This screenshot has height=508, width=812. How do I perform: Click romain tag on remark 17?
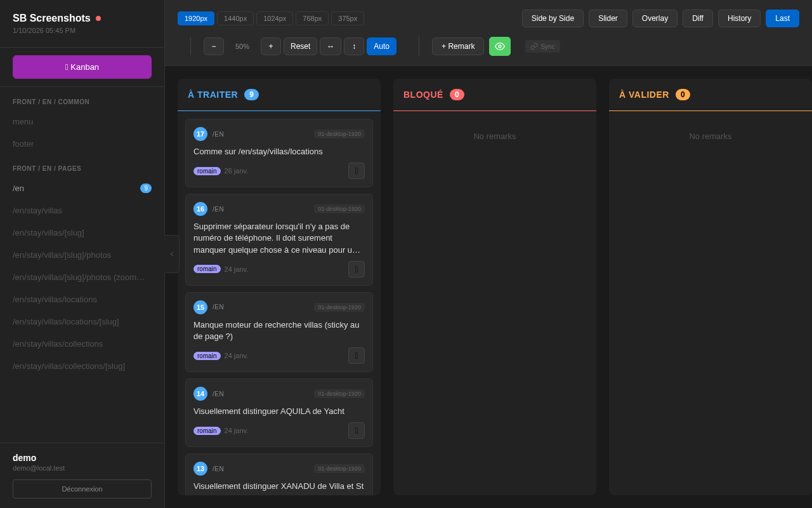pyautogui.click(x=207, y=171)
